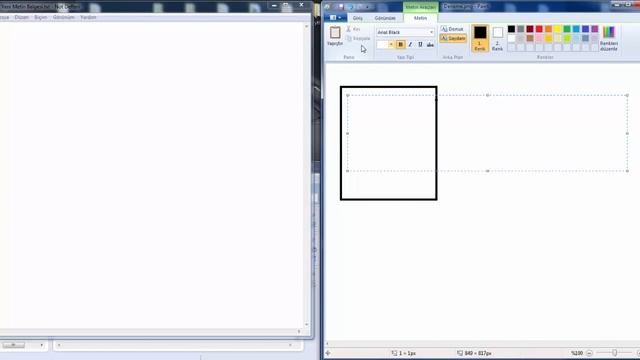The width and height of the screenshot is (640, 360).
Task: Pick the purple color swatch
Action: (595, 29)
